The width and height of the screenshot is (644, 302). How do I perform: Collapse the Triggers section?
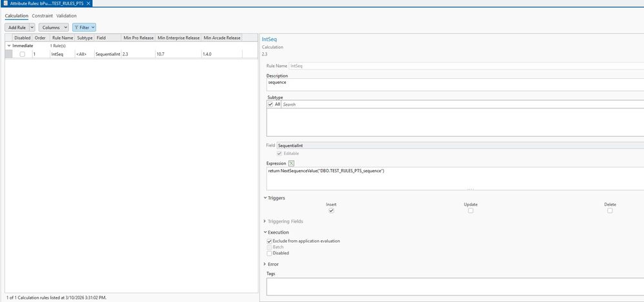(265, 198)
